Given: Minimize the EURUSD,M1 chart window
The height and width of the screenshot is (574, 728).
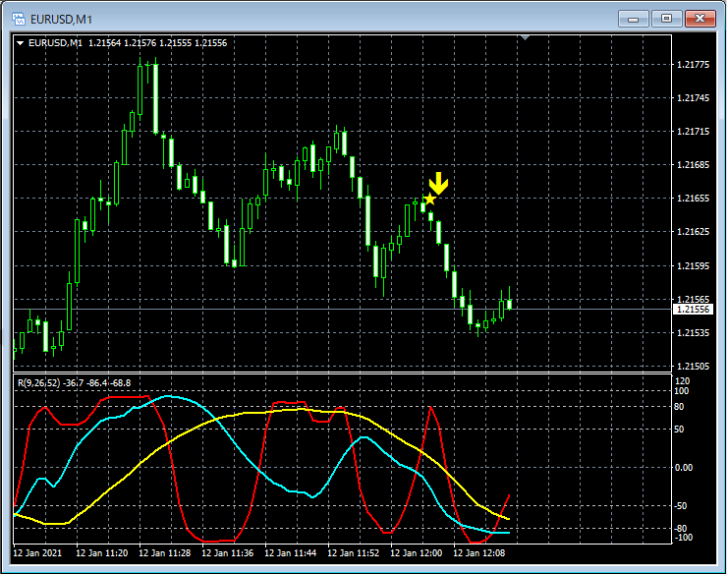Looking at the screenshot, I should [x=638, y=18].
